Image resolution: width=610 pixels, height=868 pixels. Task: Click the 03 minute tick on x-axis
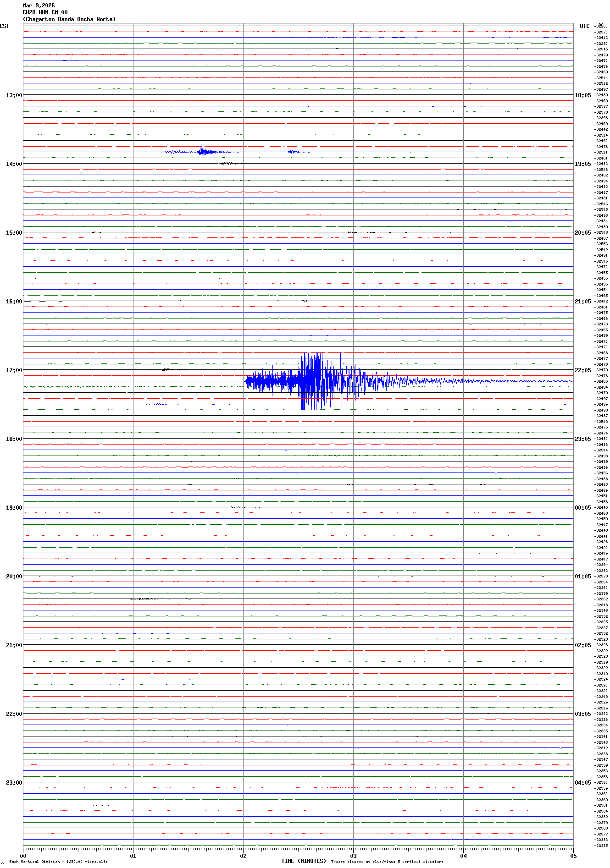point(353,856)
